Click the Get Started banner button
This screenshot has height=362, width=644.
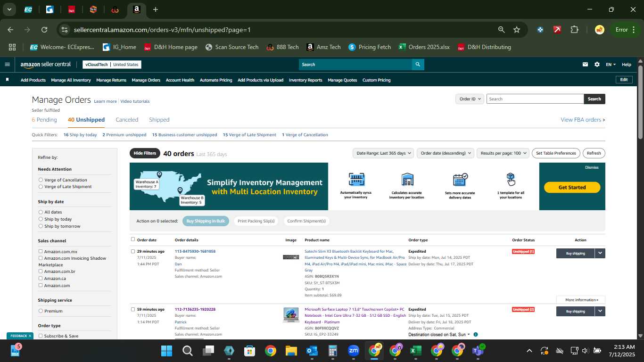572,187
